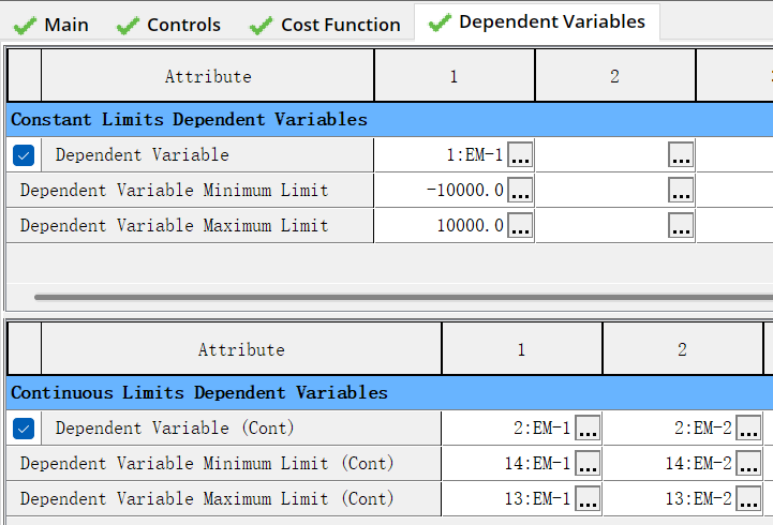Viewport: 773px width, 526px height.
Task: Open the Cost Function tab
Action: click(326, 25)
